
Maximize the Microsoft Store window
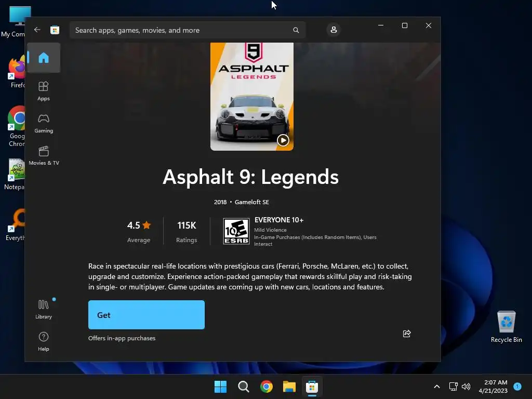tap(404, 25)
